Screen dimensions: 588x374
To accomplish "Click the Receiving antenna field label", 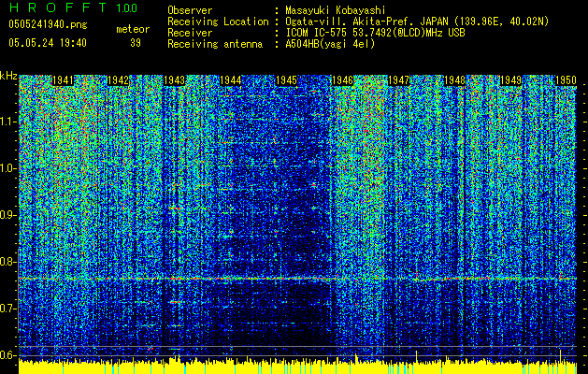I will point(215,44).
